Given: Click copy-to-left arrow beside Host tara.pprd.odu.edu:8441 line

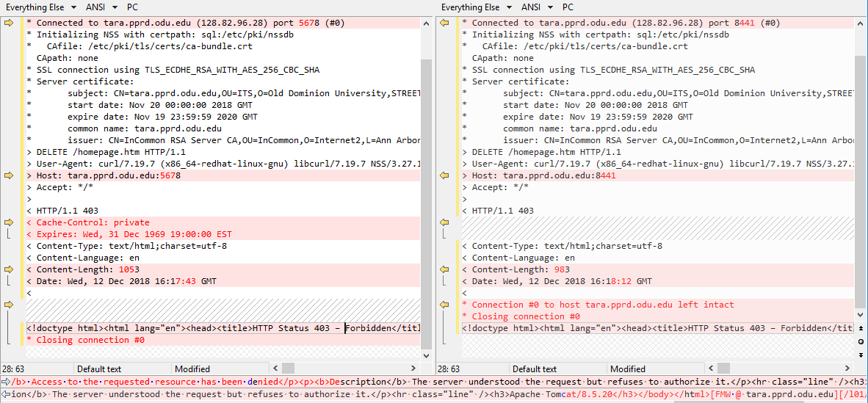Looking at the screenshot, I should (444, 175).
